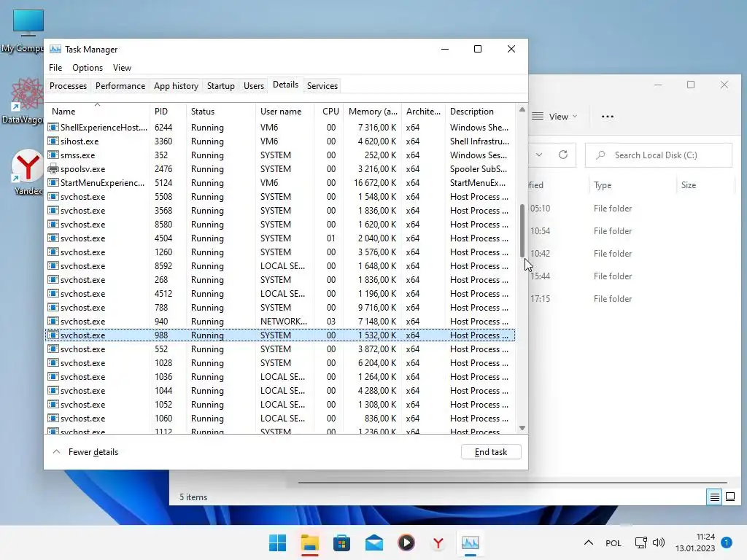Select the sihost.exe process row

click(280, 141)
